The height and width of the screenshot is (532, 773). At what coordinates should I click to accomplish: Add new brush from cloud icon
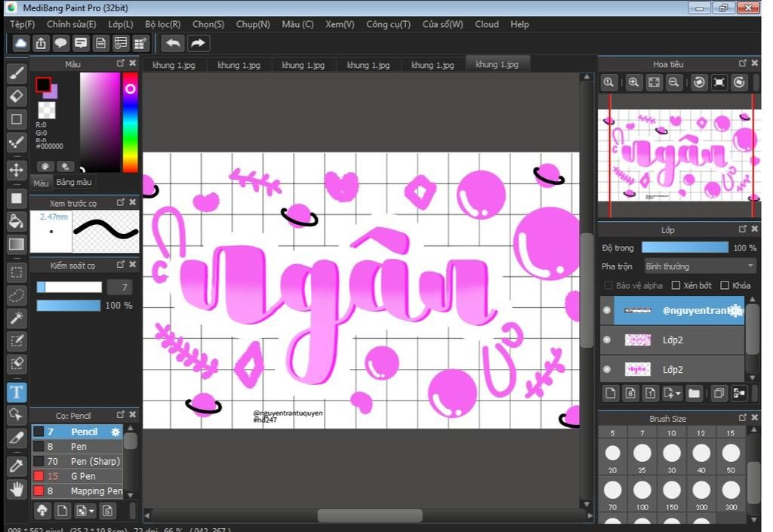tap(42, 510)
